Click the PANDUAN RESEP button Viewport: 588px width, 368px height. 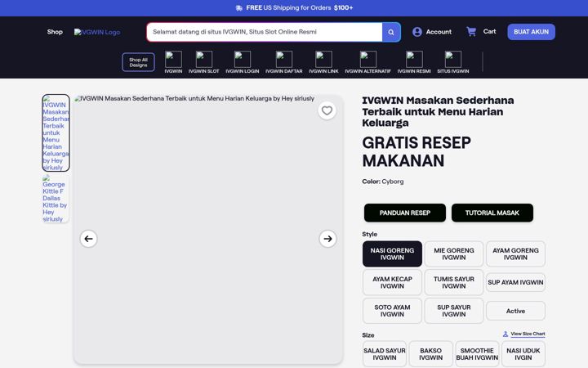tap(405, 213)
